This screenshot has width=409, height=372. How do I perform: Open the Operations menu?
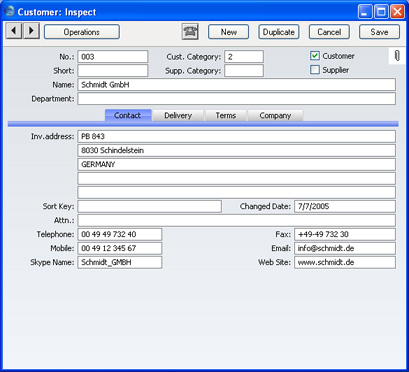tap(82, 32)
